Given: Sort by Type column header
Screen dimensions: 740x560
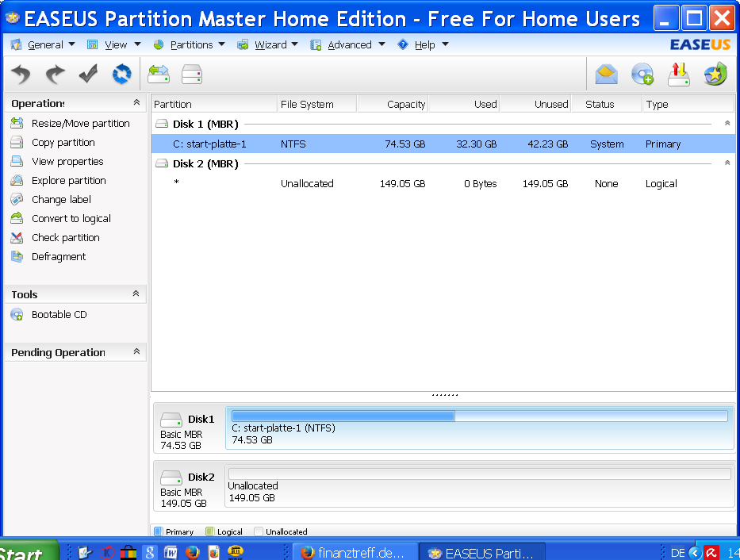Looking at the screenshot, I should pos(688,104).
